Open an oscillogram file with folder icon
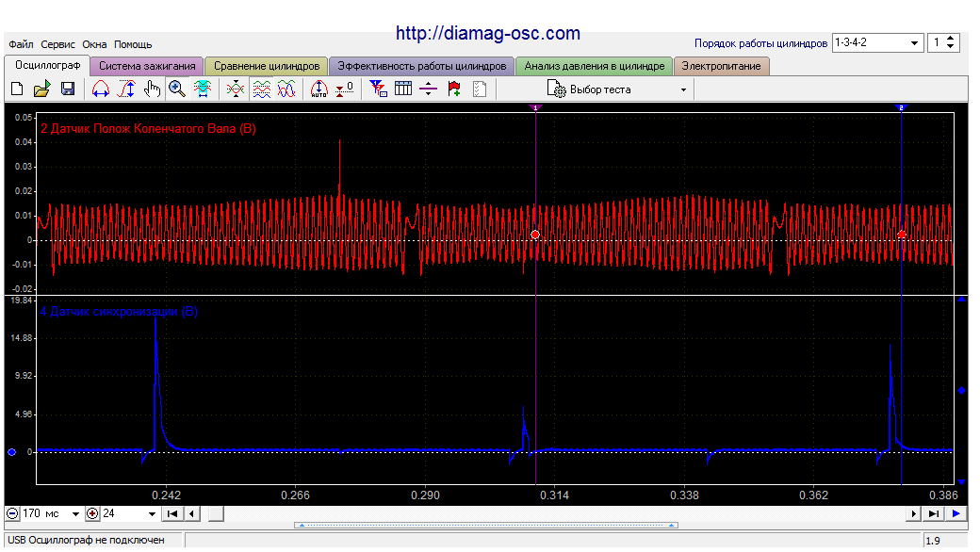 click(41, 89)
